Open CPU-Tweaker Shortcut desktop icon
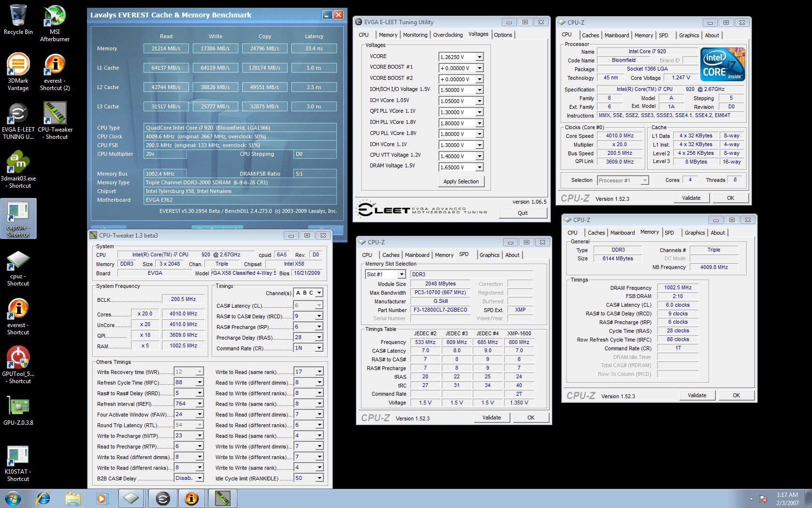Viewport: 812px width, 508px height. pos(55,121)
